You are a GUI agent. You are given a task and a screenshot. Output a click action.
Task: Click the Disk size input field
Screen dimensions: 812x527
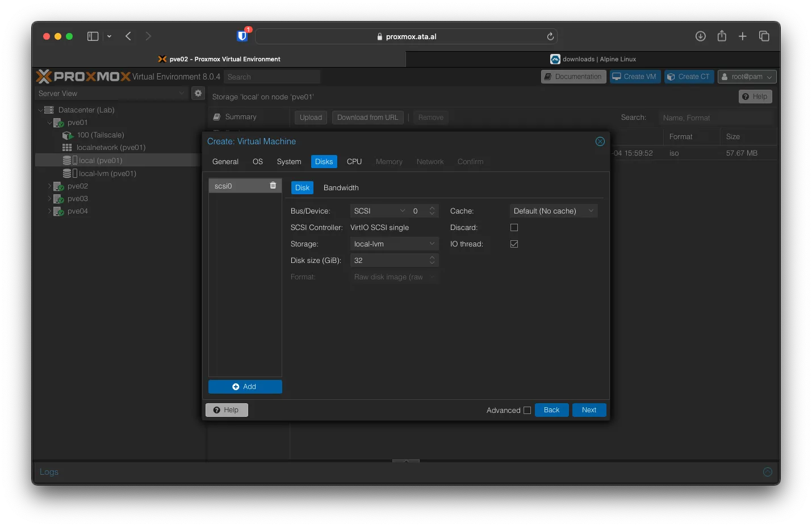pos(388,260)
